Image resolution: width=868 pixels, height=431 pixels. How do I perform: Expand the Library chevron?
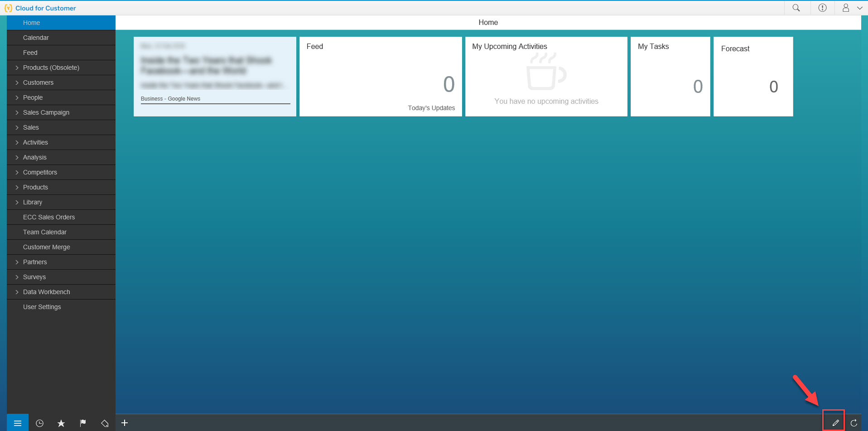point(17,202)
